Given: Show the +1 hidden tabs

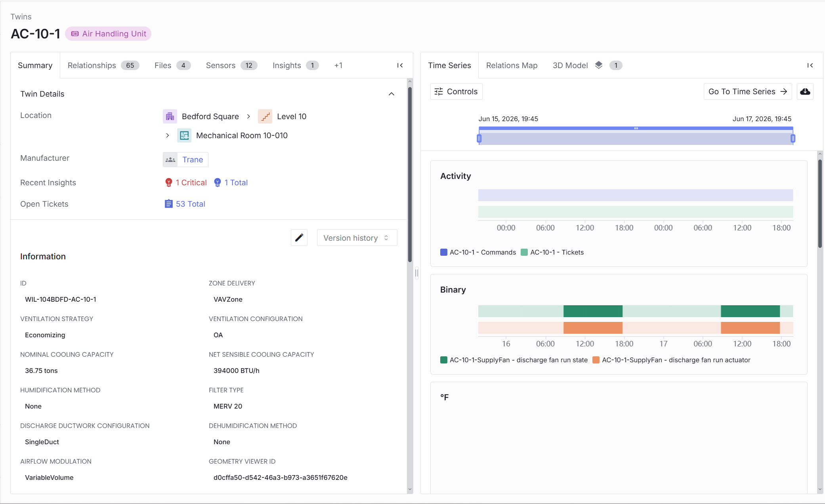Looking at the screenshot, I should 338,65.
